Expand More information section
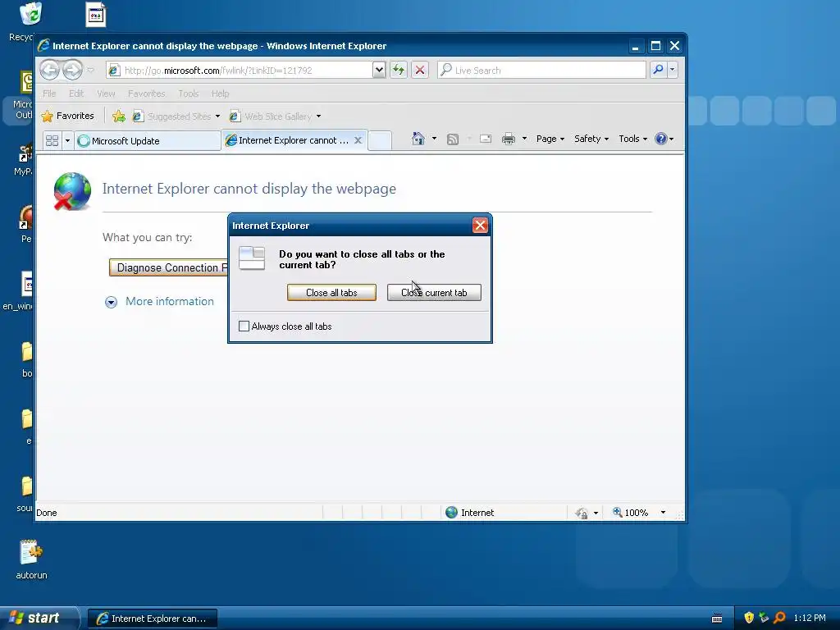 point(159,302)
